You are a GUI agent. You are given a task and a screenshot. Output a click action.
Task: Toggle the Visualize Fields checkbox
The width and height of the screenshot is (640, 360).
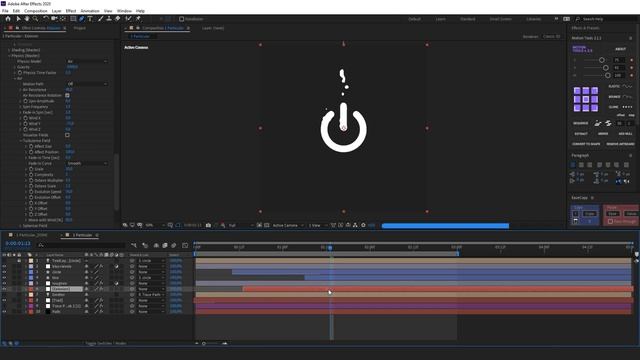(x=67, y=135)
